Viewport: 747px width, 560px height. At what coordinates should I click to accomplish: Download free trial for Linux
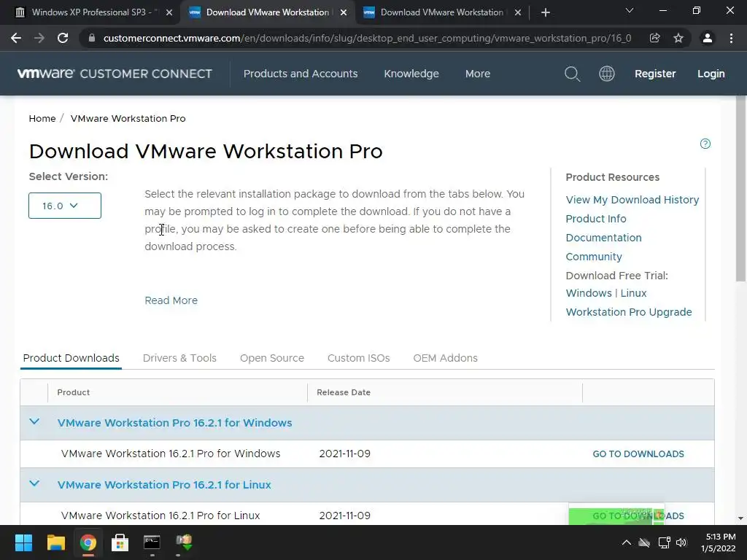click(634, 293)
